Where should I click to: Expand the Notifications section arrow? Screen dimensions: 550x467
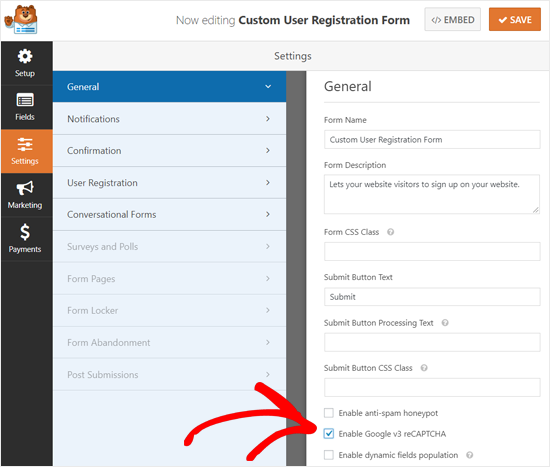pyautogui.click(x=268, y=119)
